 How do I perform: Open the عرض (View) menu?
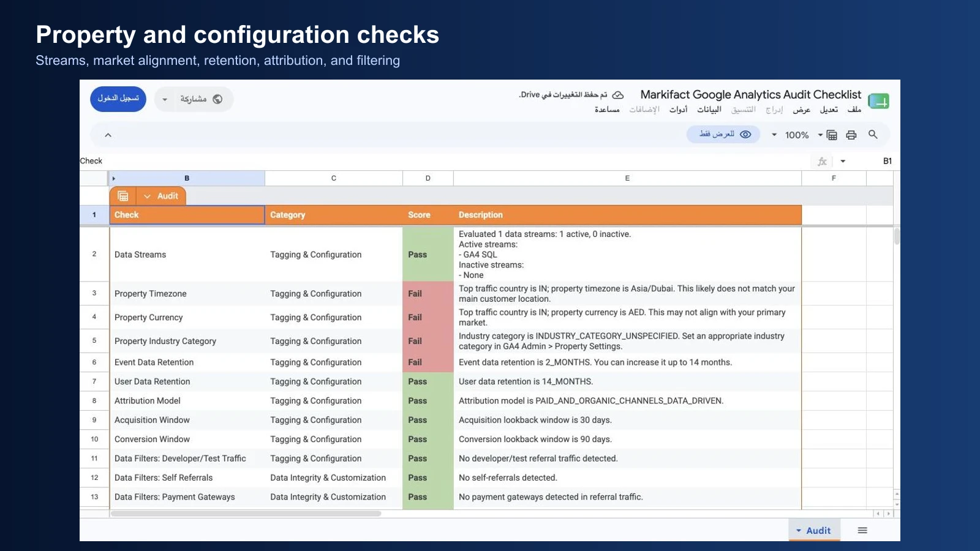click(x=802, y=110)
